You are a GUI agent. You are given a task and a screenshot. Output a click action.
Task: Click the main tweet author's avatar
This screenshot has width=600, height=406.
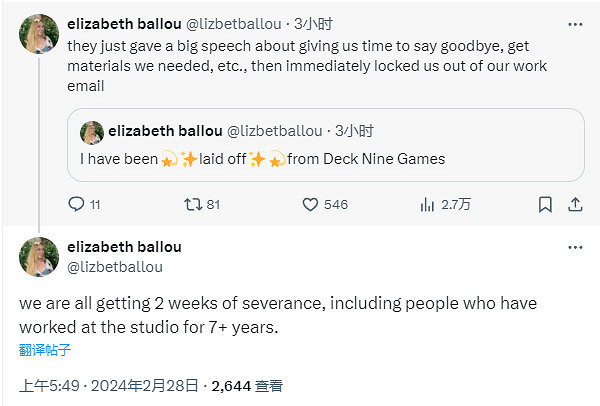pyautogui.click(x=39, y=257)
